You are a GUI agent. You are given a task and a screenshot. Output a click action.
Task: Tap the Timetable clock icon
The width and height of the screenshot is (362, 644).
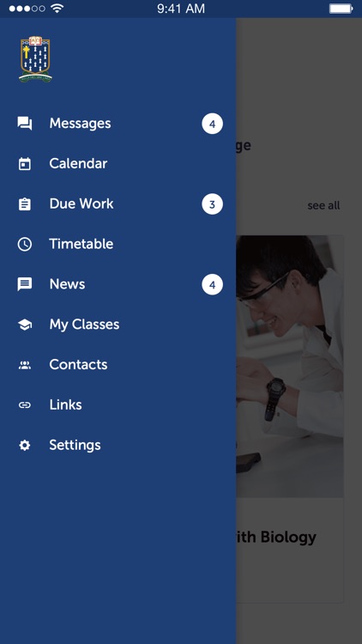[x=25, y=244]
